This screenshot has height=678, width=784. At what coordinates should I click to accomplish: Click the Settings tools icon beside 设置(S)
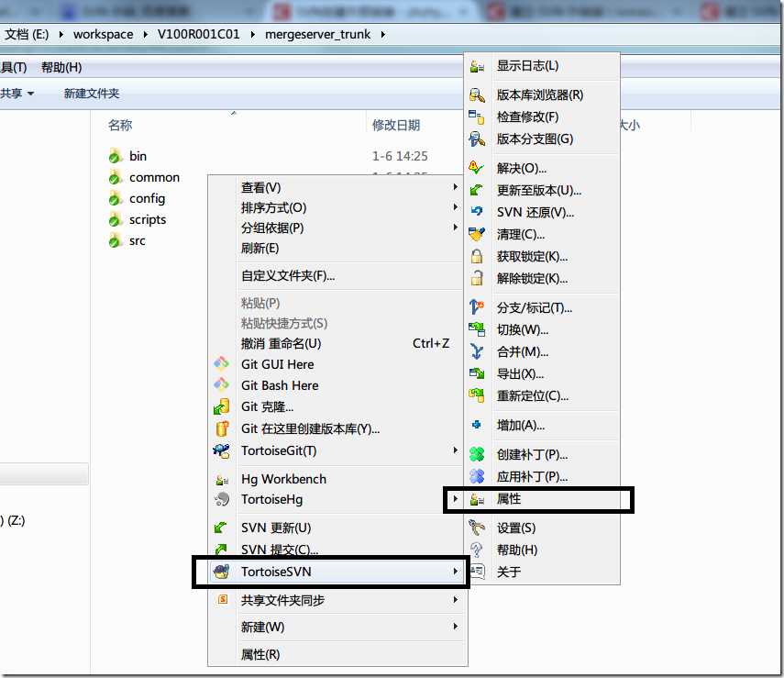(477, 528)
